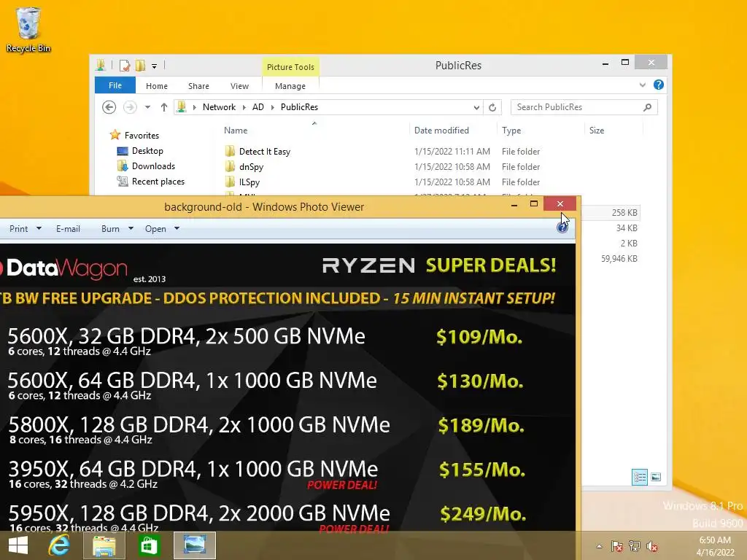Open the Windows Start button

(x=18, y=545)
